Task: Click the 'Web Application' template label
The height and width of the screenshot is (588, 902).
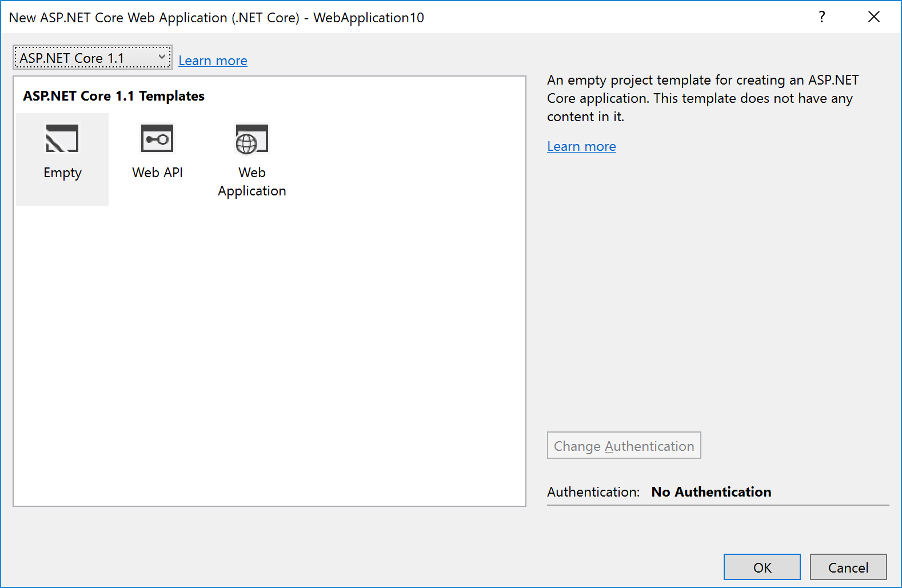Action: tap(252, 182)
